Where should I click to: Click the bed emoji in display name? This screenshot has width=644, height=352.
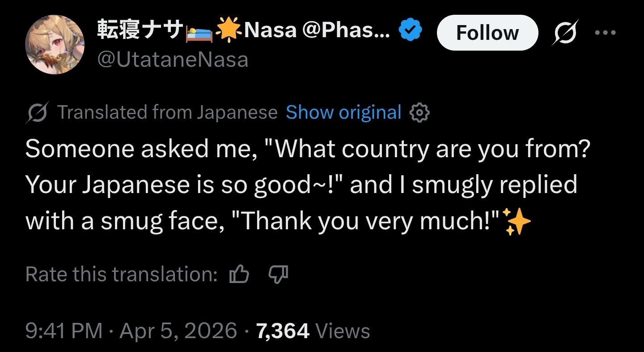(x=199, y=32)
